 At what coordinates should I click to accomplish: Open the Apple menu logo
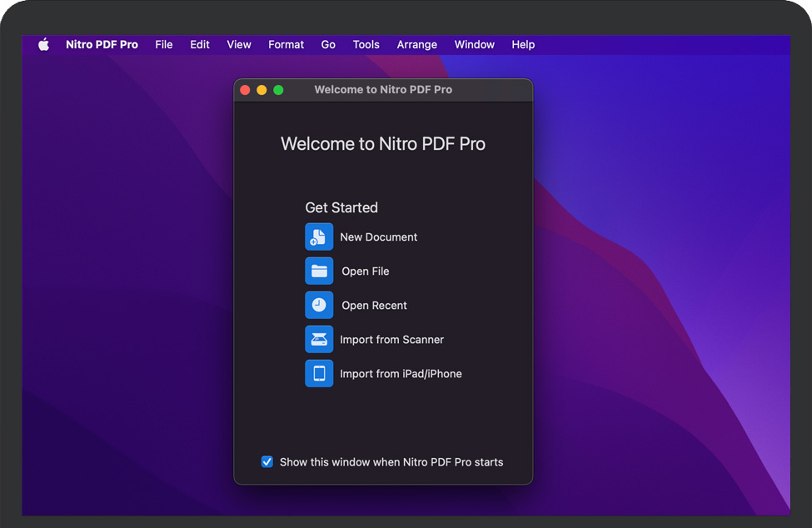click(x=43, y=45)
